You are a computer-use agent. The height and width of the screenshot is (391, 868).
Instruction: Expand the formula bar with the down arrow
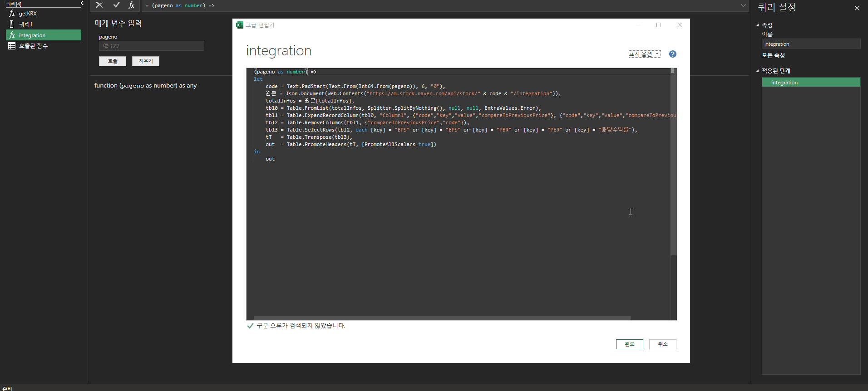[x=743, y=5]
